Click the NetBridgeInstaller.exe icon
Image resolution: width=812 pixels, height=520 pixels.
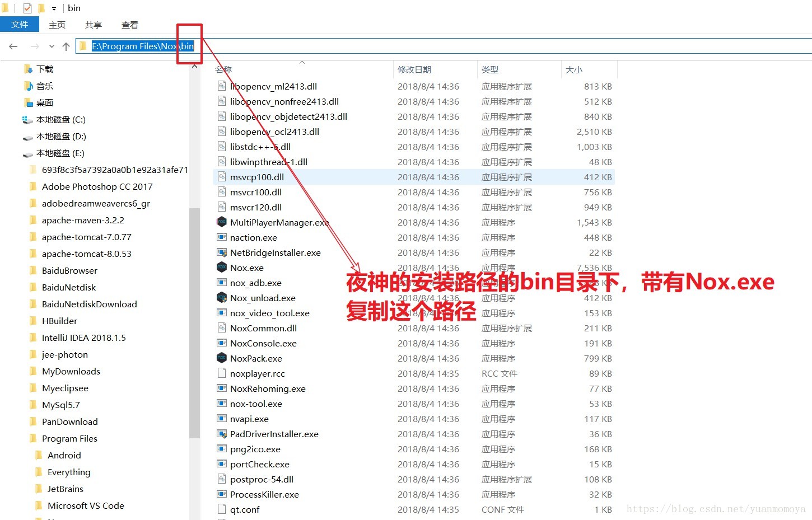tap(222, 252)
